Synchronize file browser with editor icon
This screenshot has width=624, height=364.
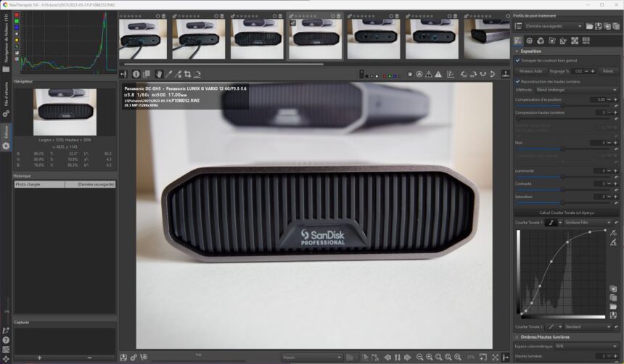click(397, 357)
